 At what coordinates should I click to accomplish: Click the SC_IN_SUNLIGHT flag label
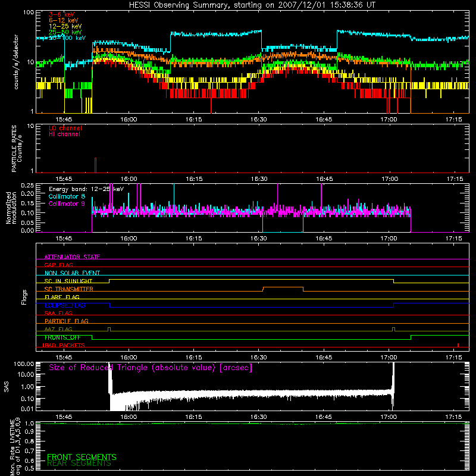coord(68,281)
